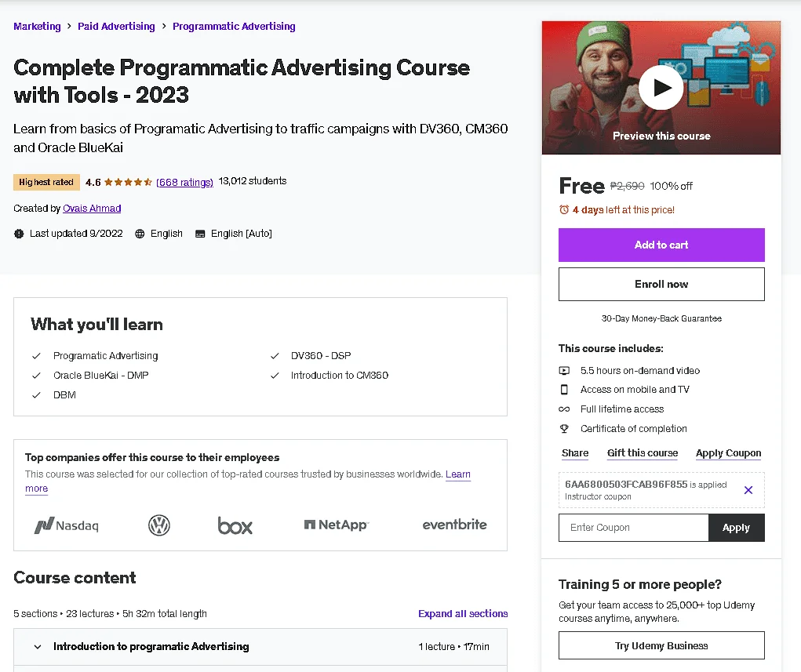Click the globe language icon

[140, 234]
